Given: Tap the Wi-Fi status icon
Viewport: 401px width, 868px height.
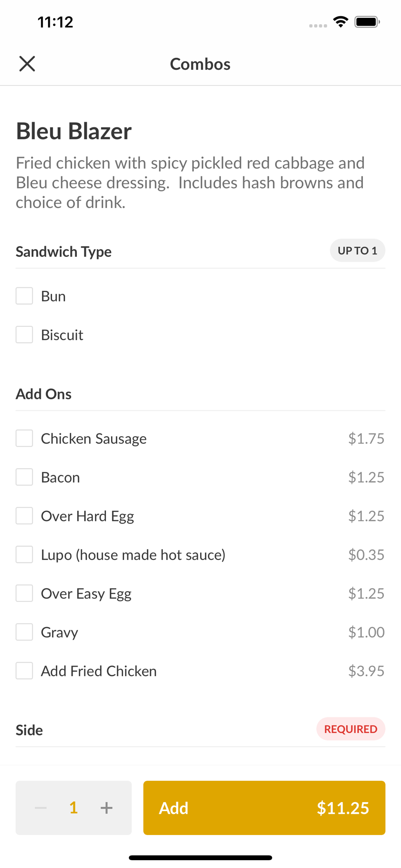Looking at the screenshot, I should (x=341, y=22).
